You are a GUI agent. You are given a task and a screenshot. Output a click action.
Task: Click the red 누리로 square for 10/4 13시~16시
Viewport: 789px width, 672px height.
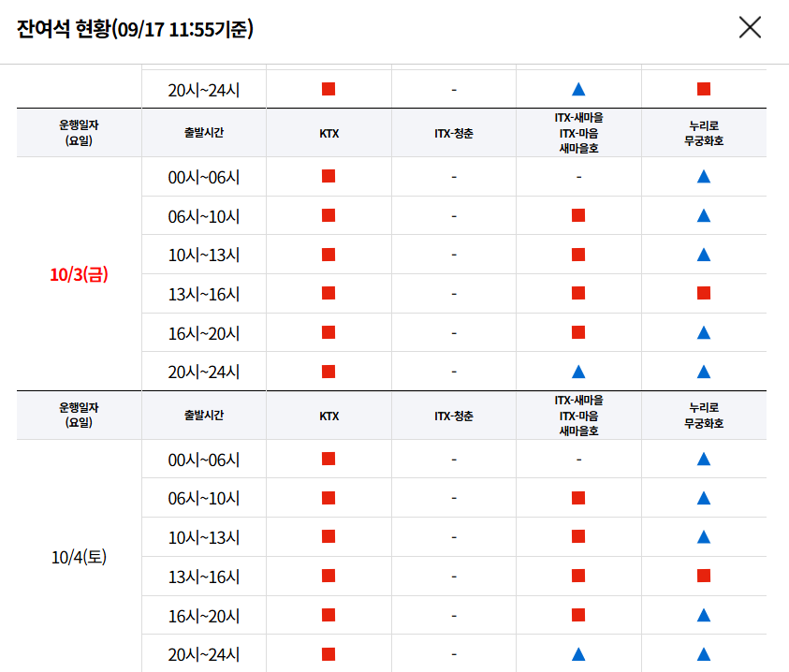pyautogui.click(x=703, y=576)
